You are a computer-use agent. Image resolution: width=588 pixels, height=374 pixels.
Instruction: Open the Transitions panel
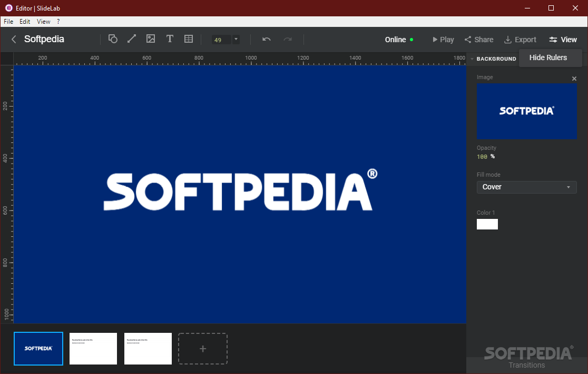(x=526, y=365)
